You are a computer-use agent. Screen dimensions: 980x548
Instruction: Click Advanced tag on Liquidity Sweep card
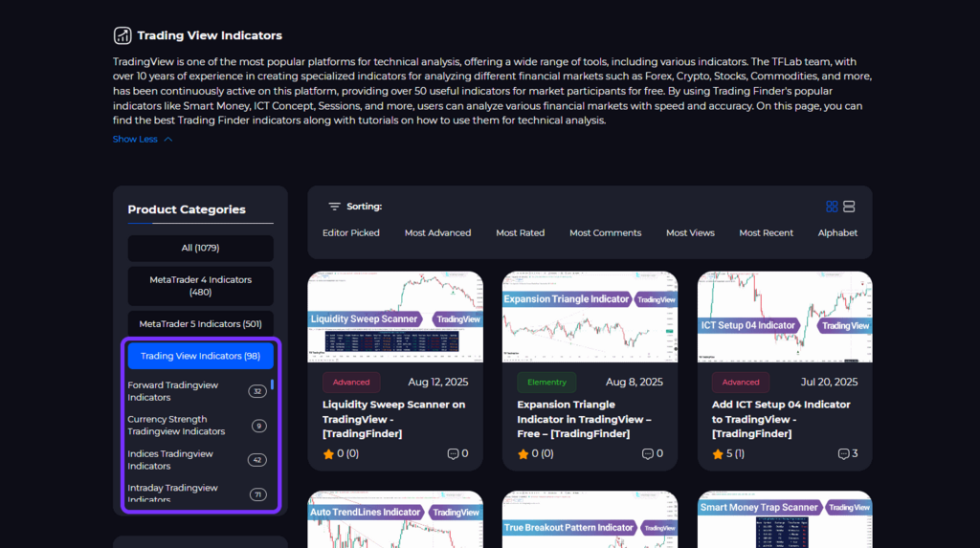click(351, 383)
